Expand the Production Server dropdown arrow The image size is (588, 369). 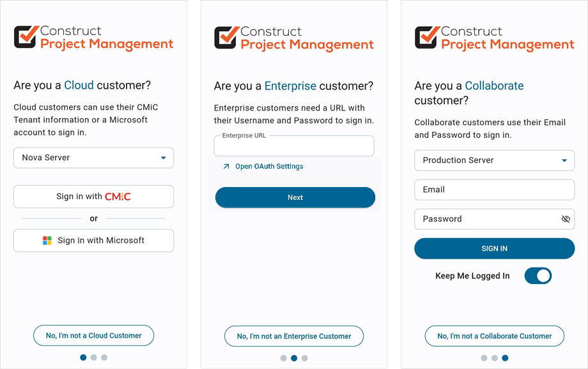point(564,160)
